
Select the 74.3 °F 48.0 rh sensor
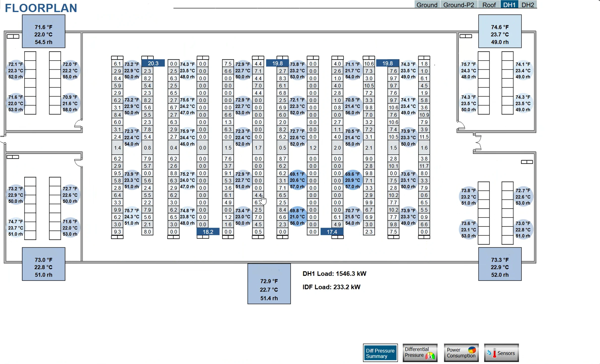(x=187, y=70)
